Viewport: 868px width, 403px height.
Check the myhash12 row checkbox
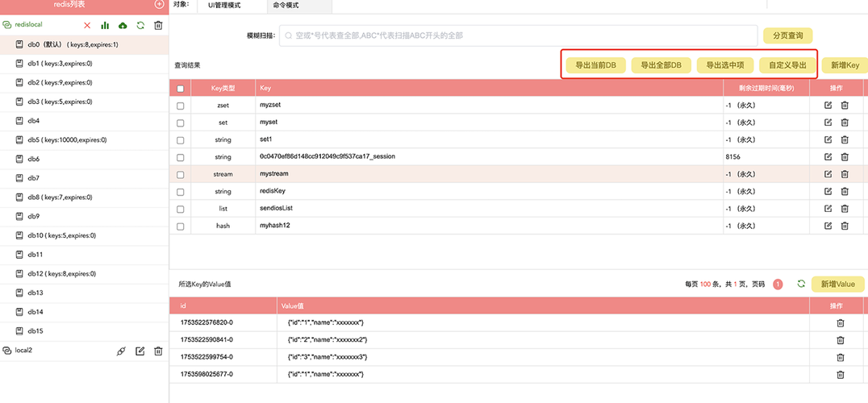point(180,226)
